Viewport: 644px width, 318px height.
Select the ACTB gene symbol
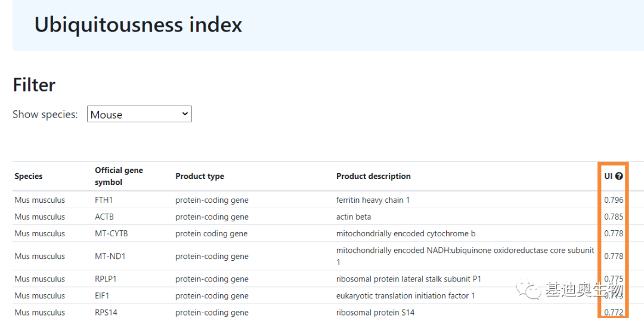[x=104, y=217]
